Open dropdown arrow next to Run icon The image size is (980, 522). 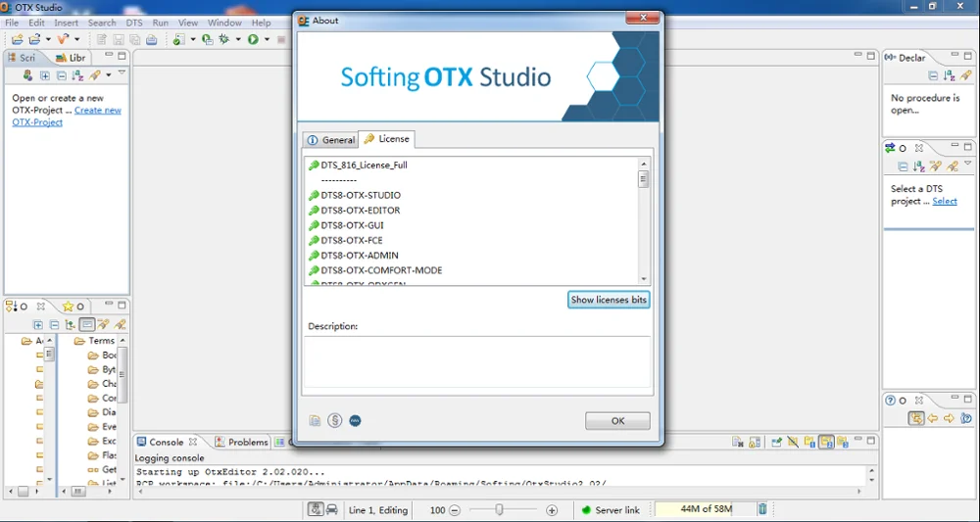(x=267, y=39)
